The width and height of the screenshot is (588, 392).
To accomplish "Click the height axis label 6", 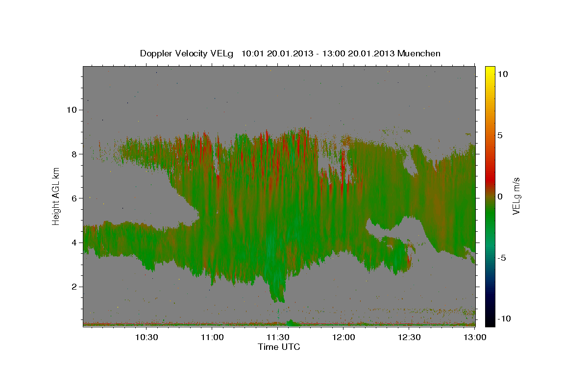I will 73,198.
